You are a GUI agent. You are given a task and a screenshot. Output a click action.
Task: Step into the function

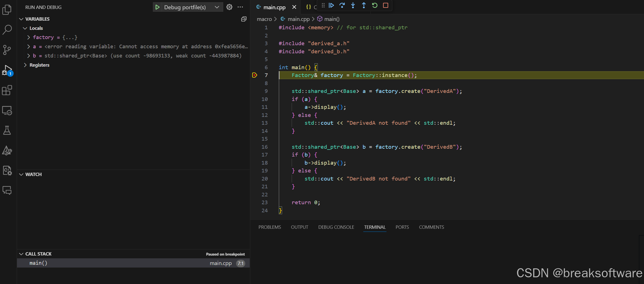pos(353,5)
